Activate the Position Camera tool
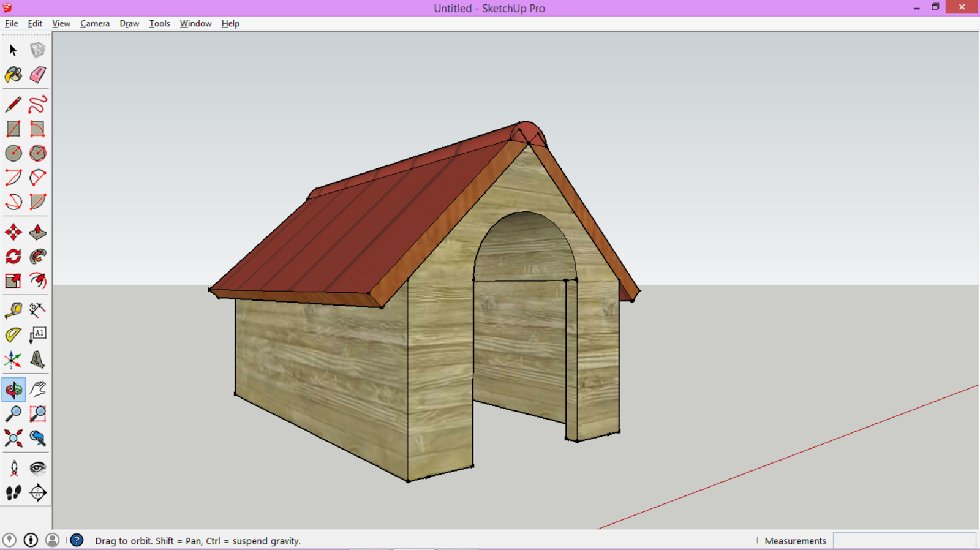Image resolution: width=980 pixels, height=550 pixels. click(x=13, y=469)
